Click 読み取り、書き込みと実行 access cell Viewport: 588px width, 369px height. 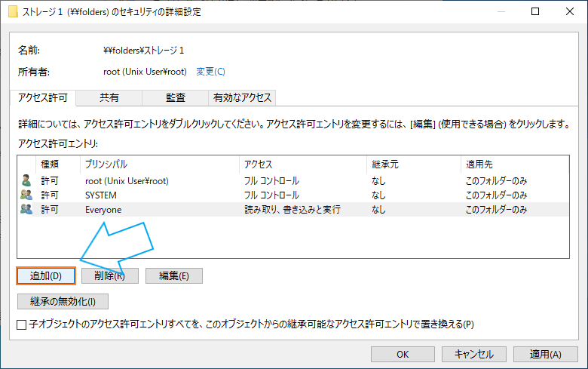tap(292, 210)
